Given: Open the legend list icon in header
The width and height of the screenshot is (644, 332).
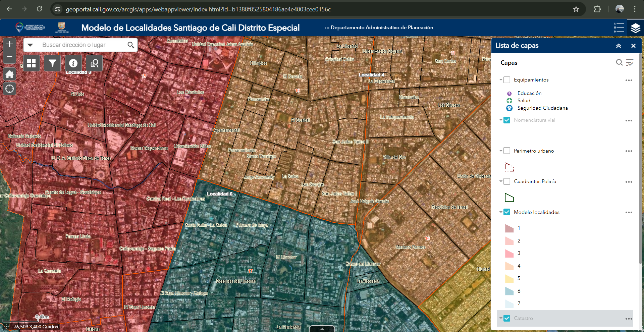Looking at the screenshot, I should pos(619,28).
